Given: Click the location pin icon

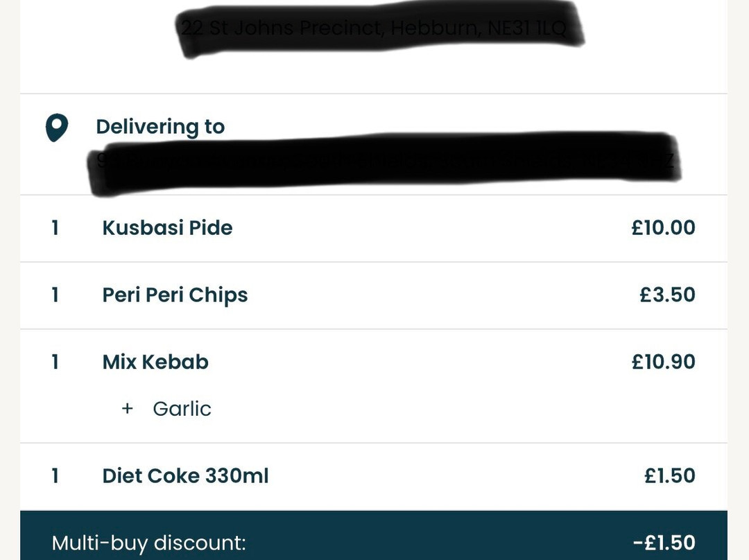Looking at the screenshot, I should tap(56, 128).
